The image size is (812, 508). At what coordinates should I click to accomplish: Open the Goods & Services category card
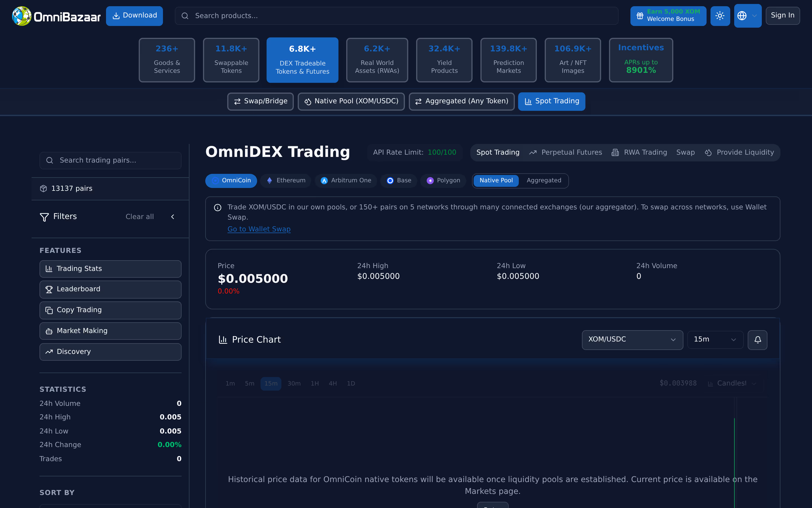(167, 60)
